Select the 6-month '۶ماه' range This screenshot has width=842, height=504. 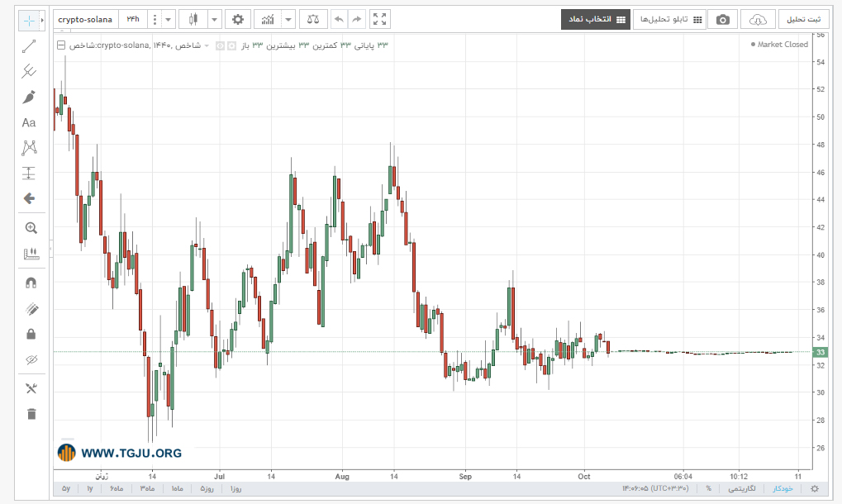116,488
